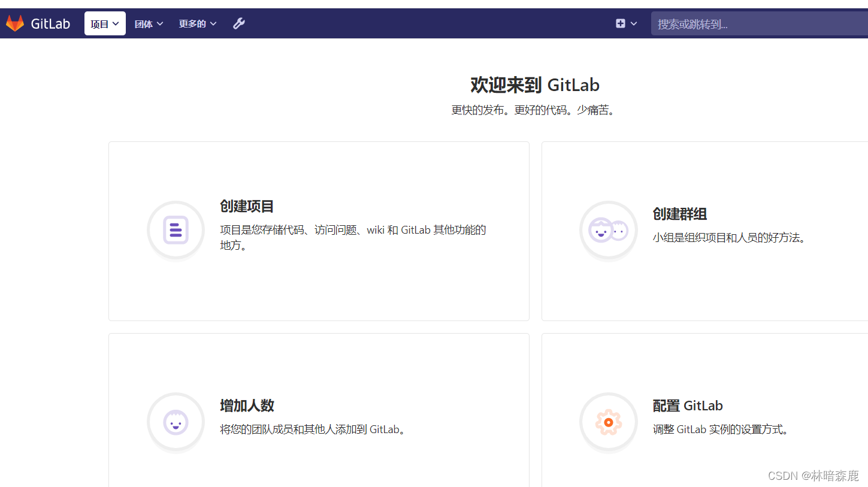Viewport: 868px width, 487px height.
Task: Select 团体 in the navigation bar
Action: click(x=143, y=23)
